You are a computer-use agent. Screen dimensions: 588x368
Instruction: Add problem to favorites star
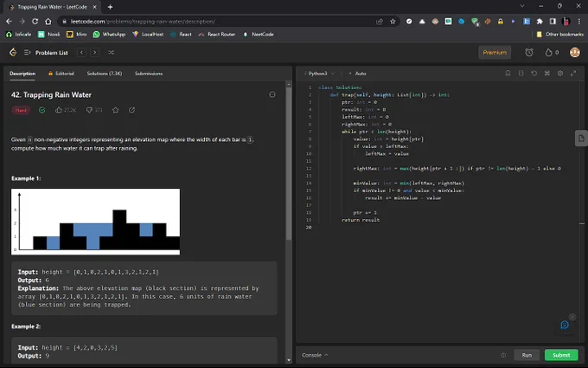pyautogui.click(x=116, y=110)
